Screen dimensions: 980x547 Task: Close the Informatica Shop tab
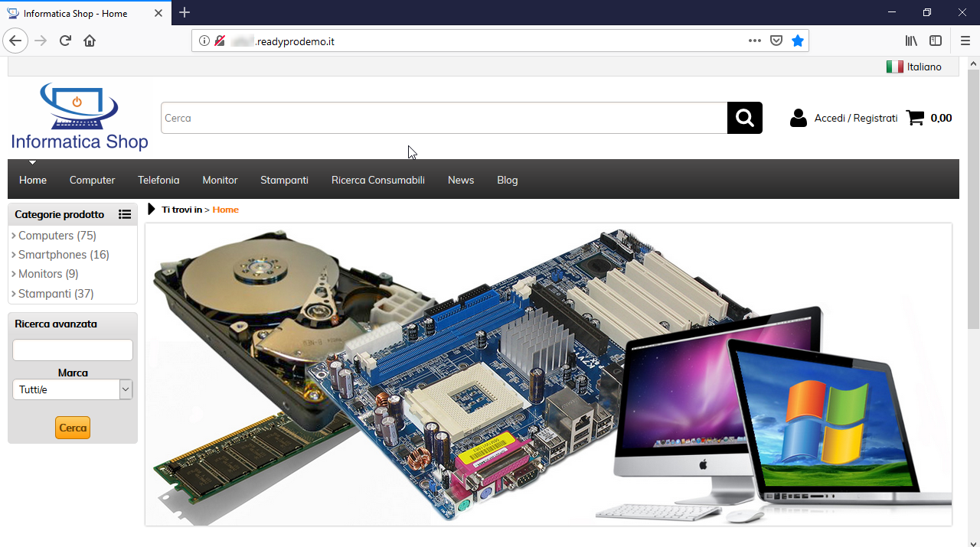pyautogui.click(x=158, y=13)
